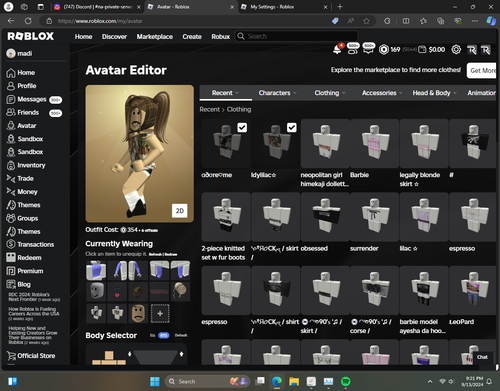Go to Discover in top navigation

[114, 36]
